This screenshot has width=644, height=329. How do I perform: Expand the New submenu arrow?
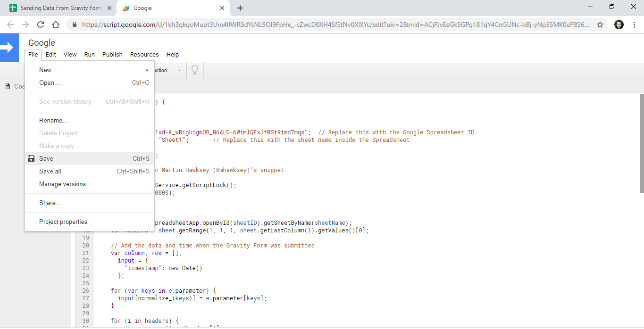coord(148,70)
